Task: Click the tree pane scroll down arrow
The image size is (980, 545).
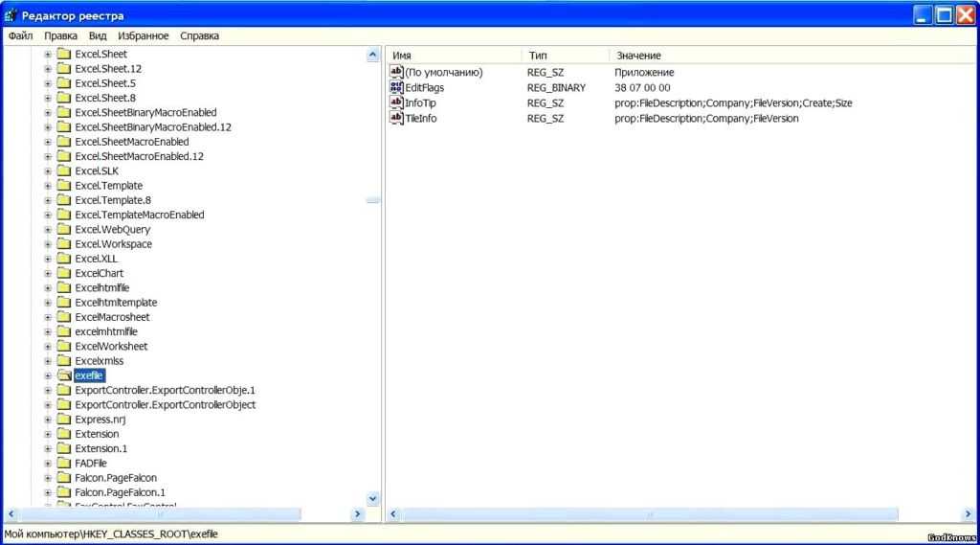Action: tap(373, 499)
